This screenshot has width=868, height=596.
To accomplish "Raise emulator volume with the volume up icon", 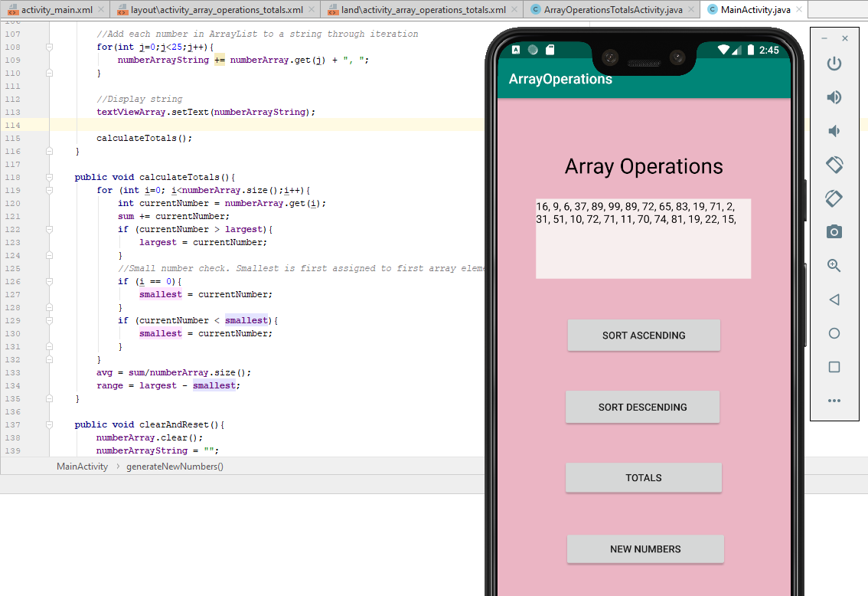I will 834,97.
